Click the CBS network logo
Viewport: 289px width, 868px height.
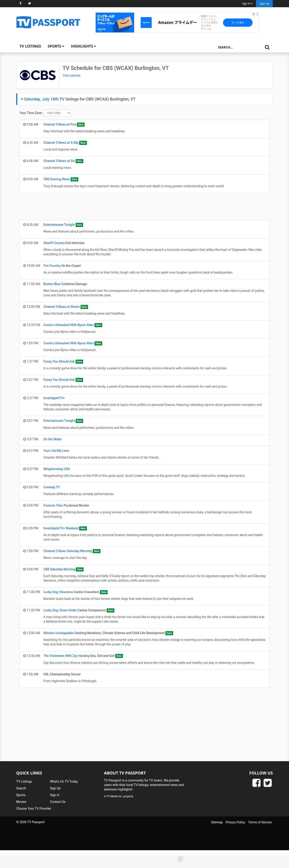coord(38,75)
